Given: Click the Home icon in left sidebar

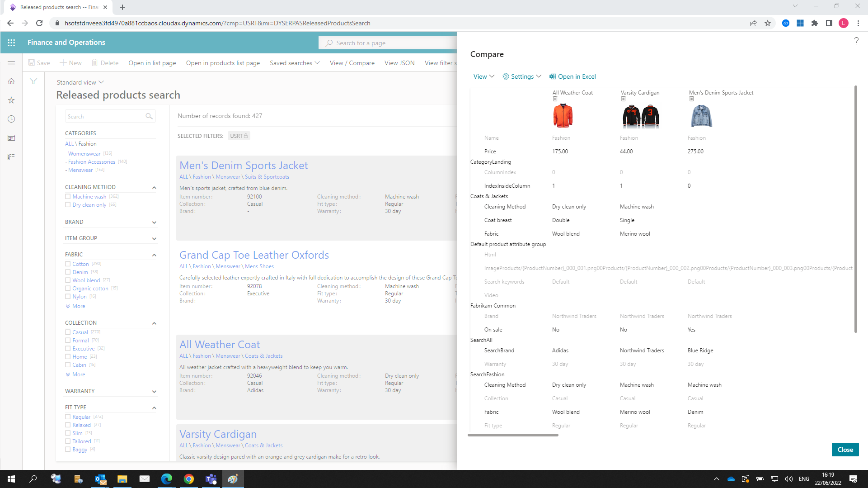Looking at the screenshot, I should click(11, 81).
